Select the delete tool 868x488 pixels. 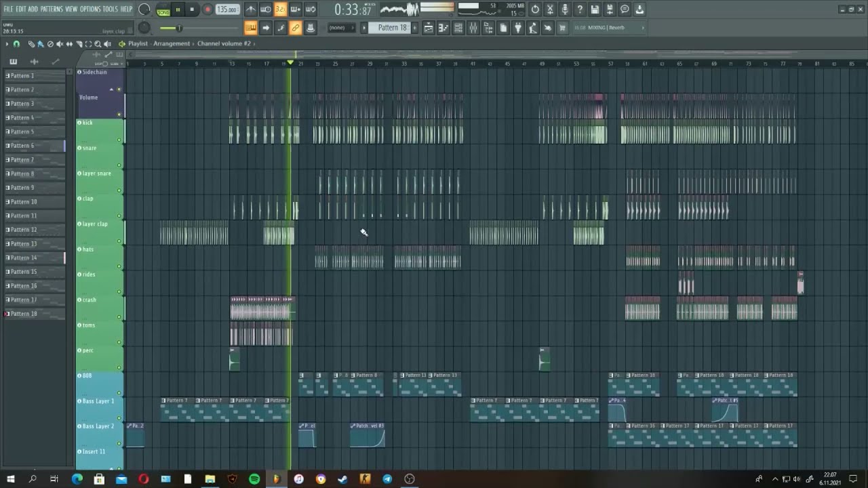click(x=50, y=44)
